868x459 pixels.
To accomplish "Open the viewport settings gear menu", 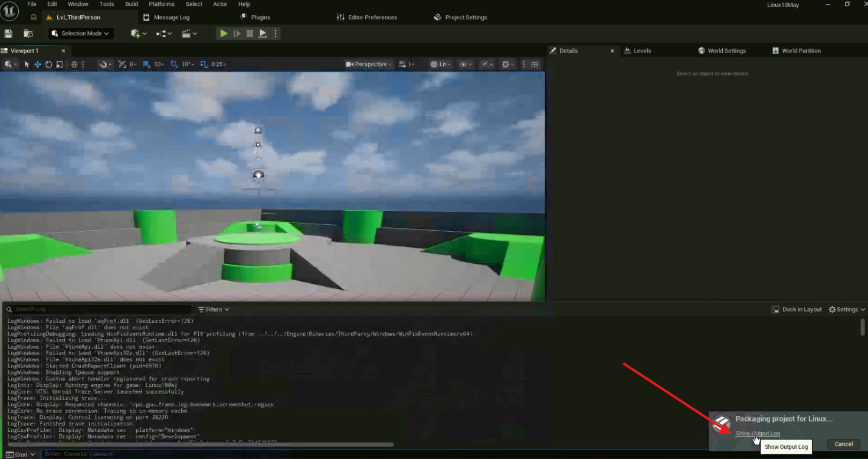I will point(507,64).
